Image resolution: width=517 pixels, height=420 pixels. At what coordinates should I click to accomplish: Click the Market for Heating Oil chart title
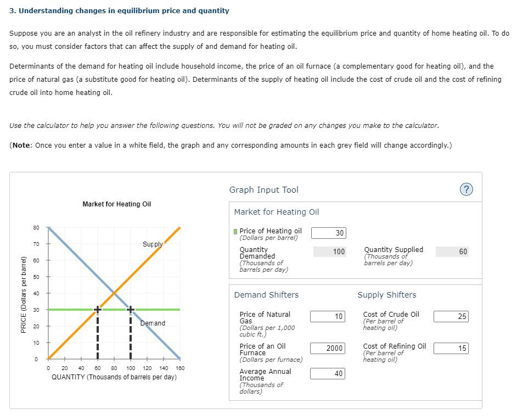click(x=116, y=204)
